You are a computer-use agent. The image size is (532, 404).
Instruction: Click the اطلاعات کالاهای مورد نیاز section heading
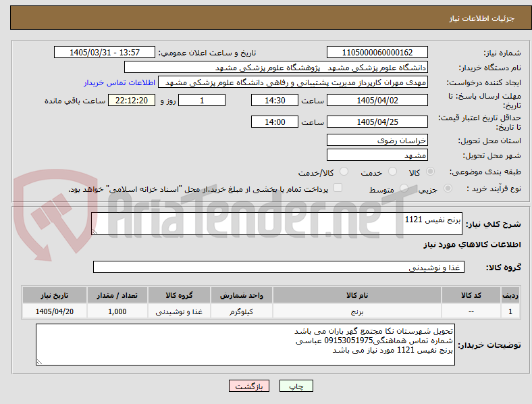point(472,245)
